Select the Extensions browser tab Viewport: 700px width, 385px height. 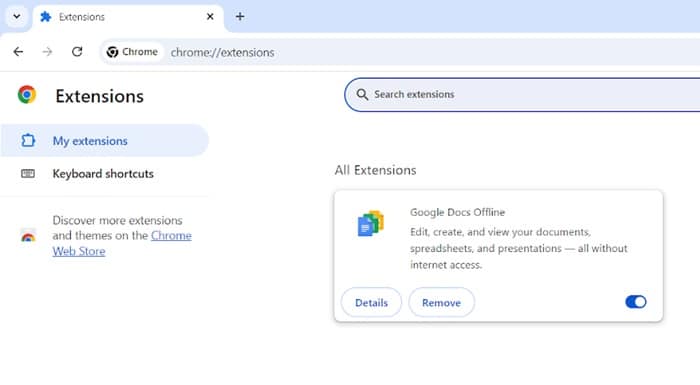click(x=127, y=17)
